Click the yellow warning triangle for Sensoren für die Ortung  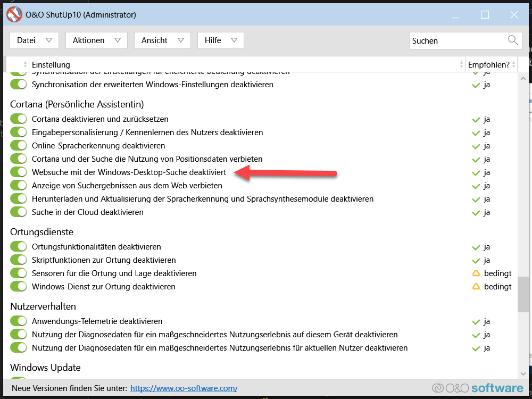476,273
